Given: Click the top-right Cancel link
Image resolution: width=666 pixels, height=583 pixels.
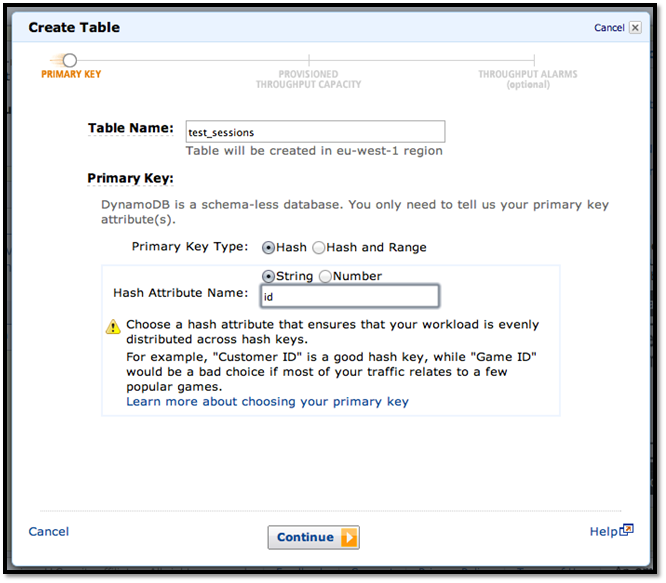Looking at the screenshot, I should (x=609, y=28).
